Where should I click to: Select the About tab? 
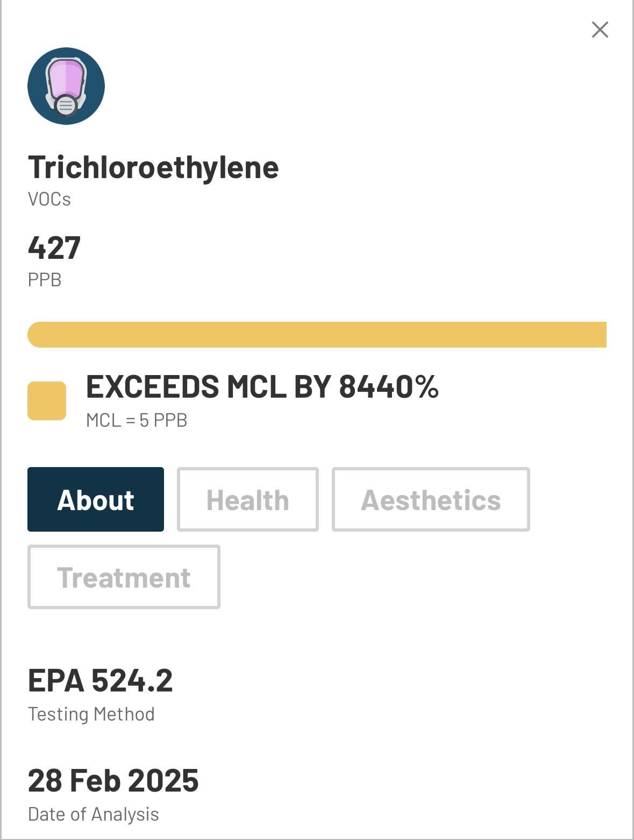pyautogui.click(x=96, y=499)
